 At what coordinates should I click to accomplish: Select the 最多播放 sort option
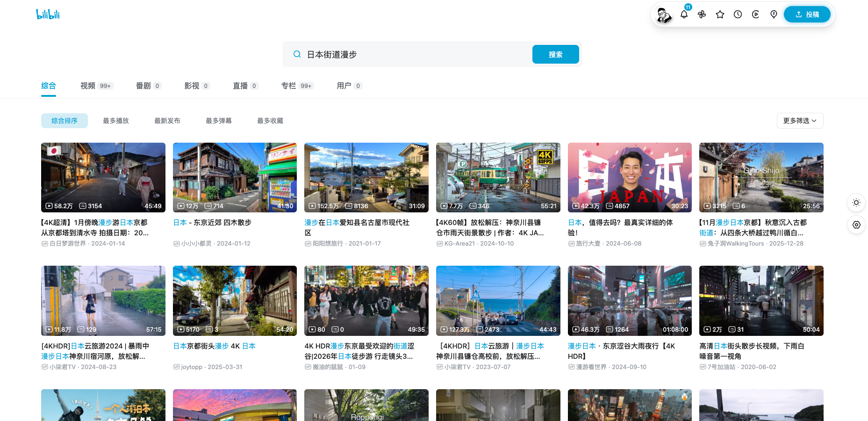pos(116,121)
